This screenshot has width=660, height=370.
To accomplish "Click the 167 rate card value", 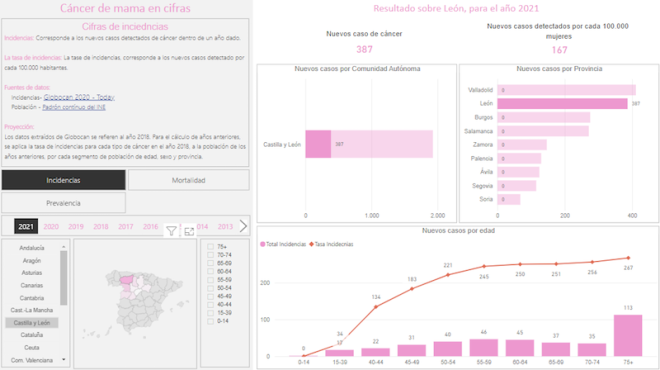I will coord(559,50).
